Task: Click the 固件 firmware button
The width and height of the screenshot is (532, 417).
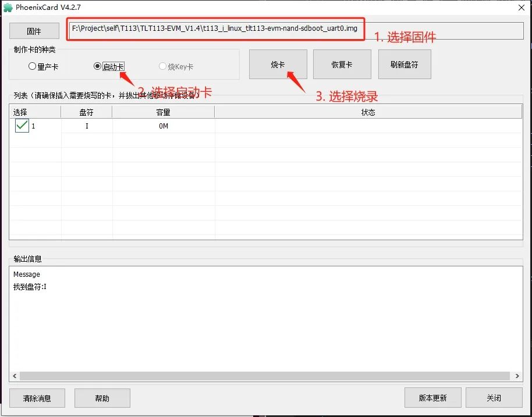Action: point(34,31)
